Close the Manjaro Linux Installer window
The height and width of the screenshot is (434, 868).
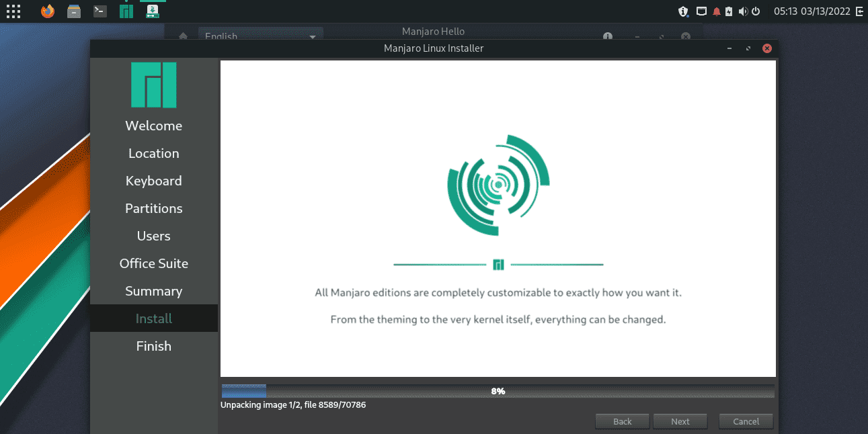click(767, 48)
